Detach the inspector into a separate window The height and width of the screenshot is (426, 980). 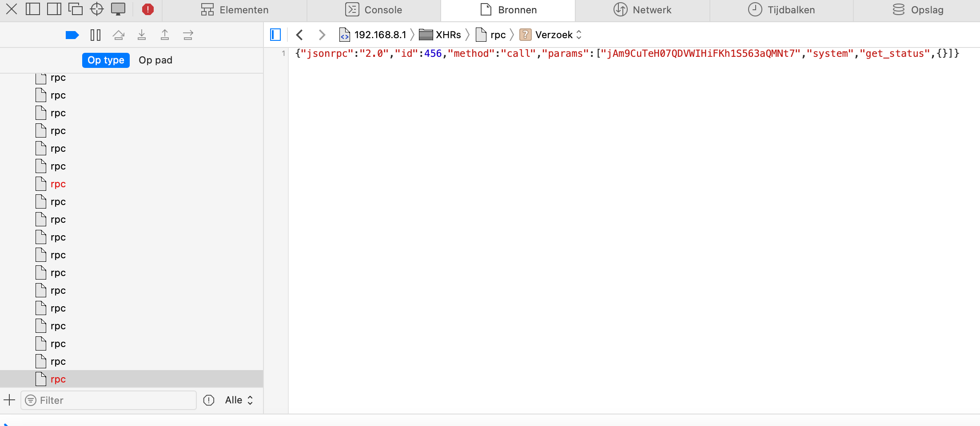coord(75,9)
